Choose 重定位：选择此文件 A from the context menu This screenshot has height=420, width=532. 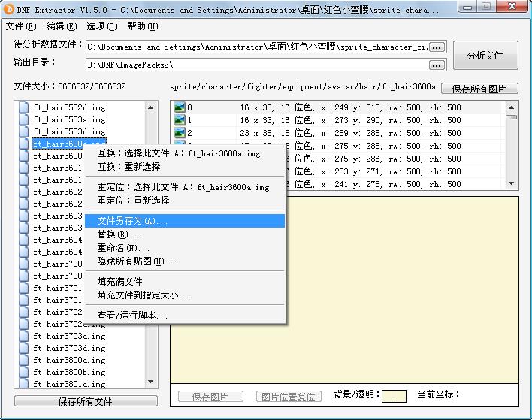pyautogui.click(x=185, y=187)
